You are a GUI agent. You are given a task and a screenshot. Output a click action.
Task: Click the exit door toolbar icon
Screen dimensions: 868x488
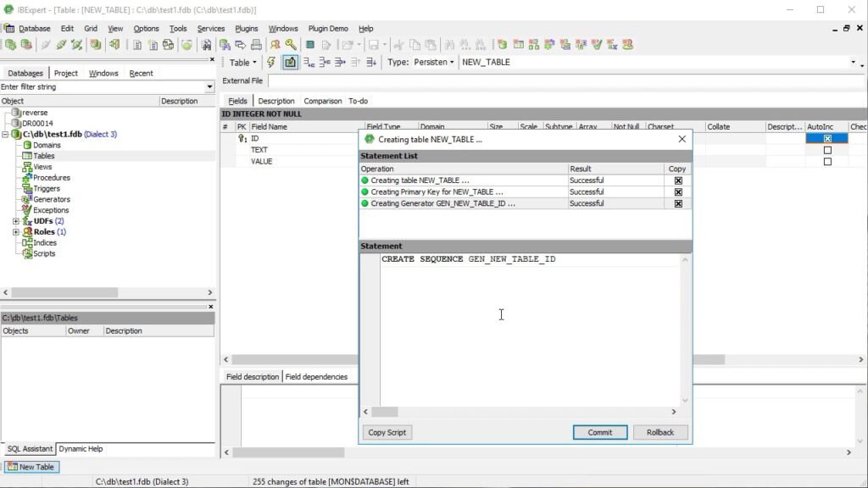point(114,45)
